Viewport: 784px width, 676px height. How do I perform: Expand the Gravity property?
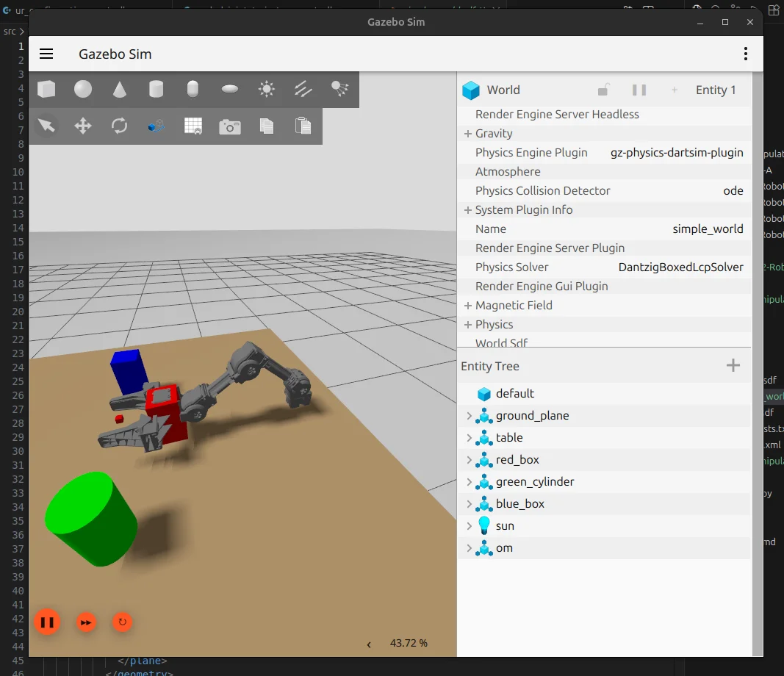[468, 133]
